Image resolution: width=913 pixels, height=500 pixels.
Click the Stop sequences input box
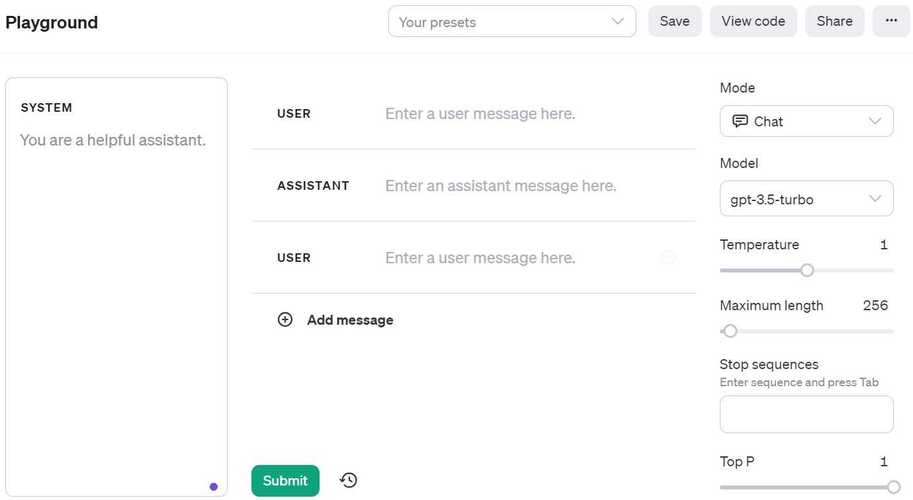806,414
